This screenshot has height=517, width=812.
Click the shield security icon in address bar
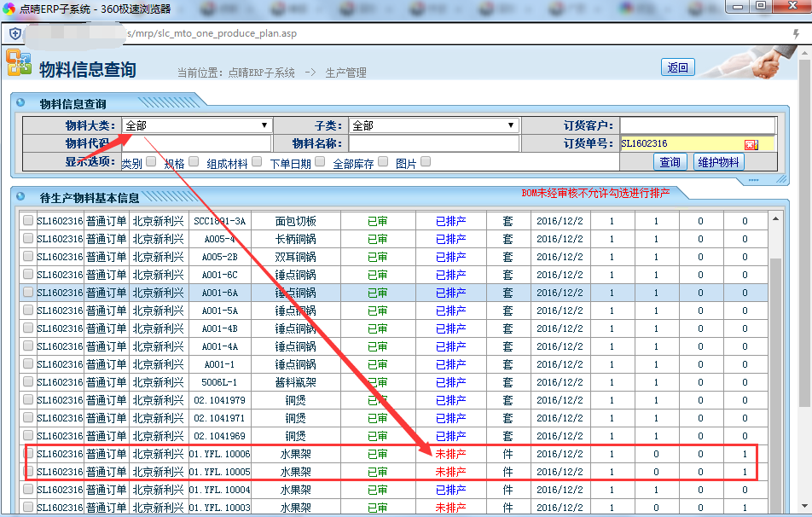[15, 33]
